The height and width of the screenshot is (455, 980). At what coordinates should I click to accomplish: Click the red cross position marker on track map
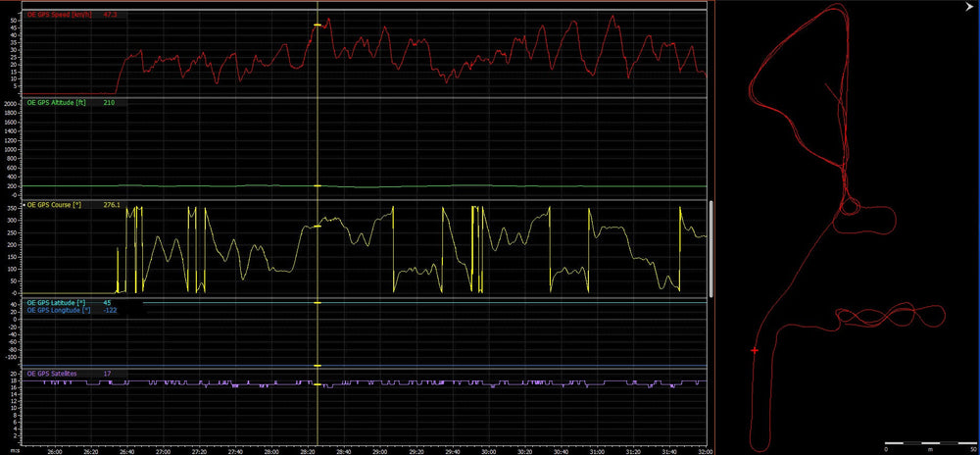[x=755, y=350]
